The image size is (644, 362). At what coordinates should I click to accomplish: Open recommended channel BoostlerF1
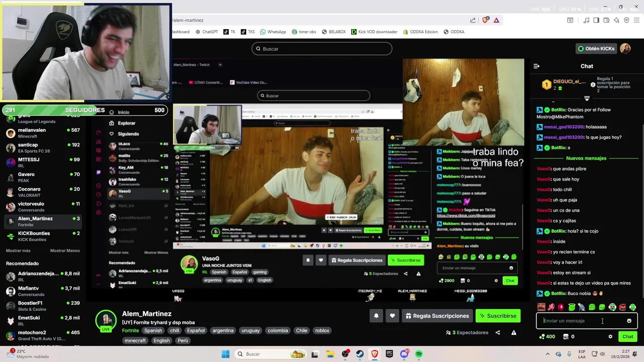pyautogui.click(x=43, y=306)
